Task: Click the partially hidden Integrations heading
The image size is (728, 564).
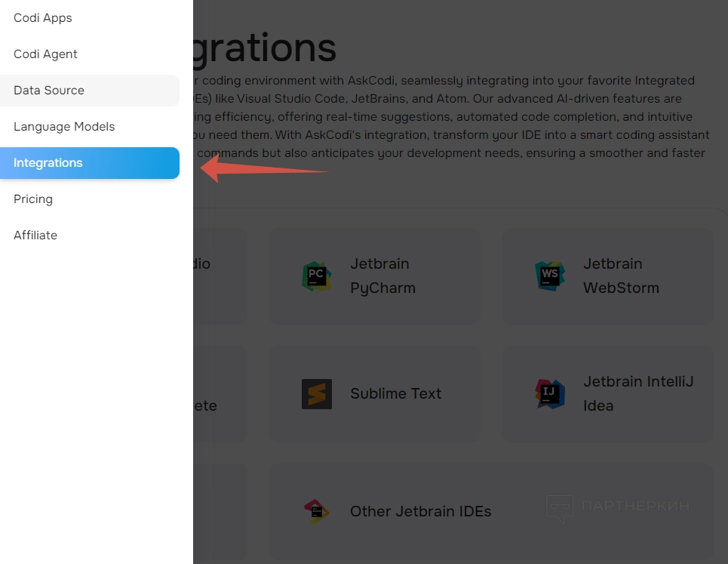Action: [265, 48]
